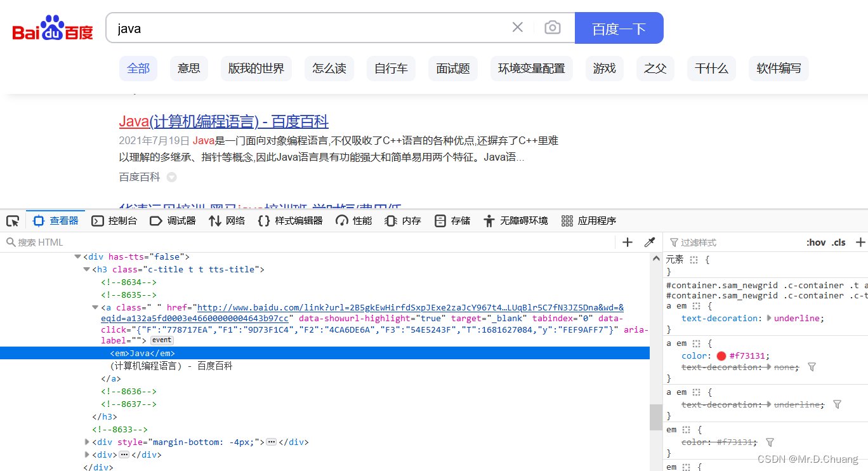The image size is (868, 471).
Task: Click filter icon beside overridden text-decoration none
Action: coord(812,367)
